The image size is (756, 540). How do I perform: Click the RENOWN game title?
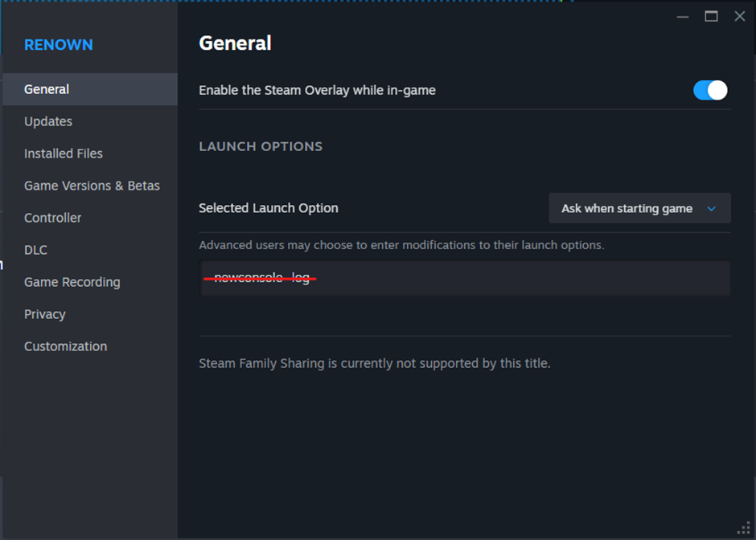point(59,45)
